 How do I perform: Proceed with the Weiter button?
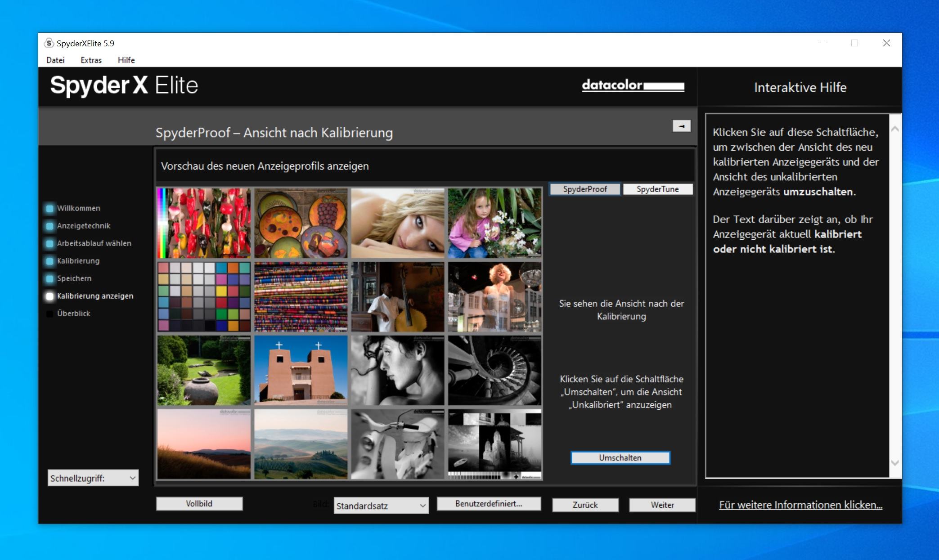[x=662, y=505]
